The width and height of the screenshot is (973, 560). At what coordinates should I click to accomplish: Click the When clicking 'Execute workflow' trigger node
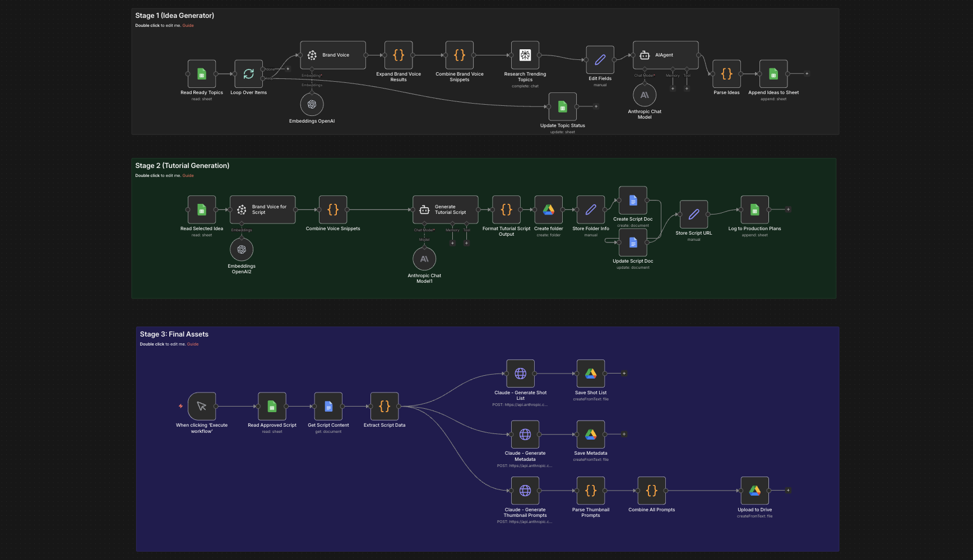coord(201,406)
